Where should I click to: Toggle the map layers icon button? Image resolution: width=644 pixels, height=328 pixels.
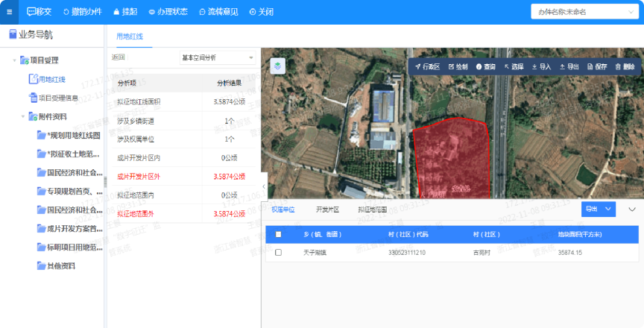click(x=278, y=66)
